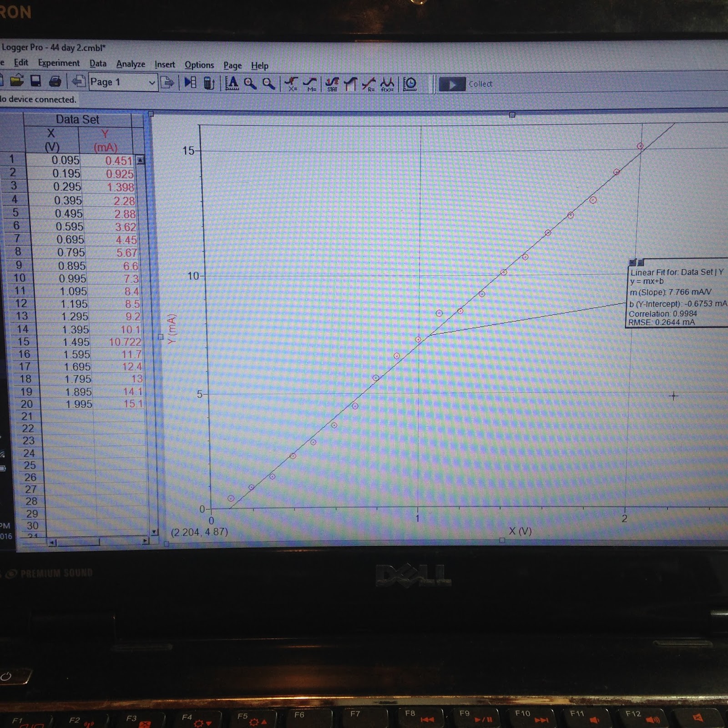Image resolution: width=728 pixels, height=728 pixels.
Task: Close the Linear Fit info box
Action: [x=632, y=263]
